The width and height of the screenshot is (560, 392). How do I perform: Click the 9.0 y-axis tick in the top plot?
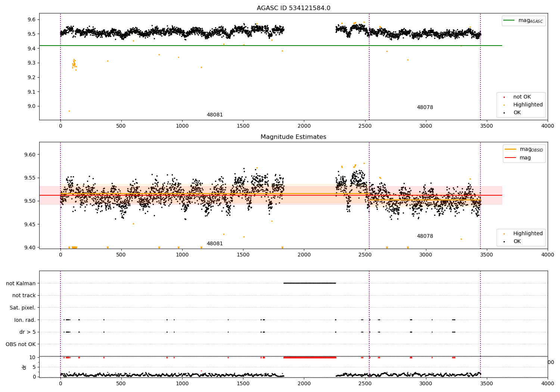coord(31,106)
